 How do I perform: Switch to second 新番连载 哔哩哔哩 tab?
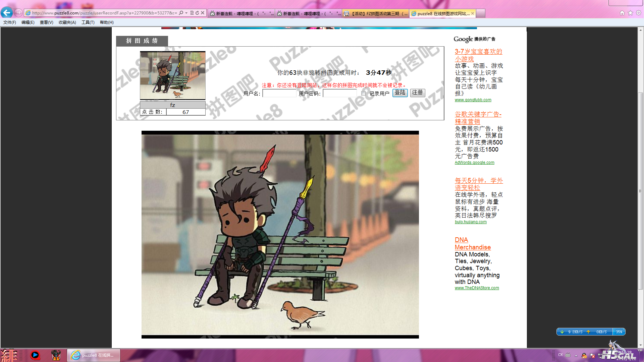point(308,13)
